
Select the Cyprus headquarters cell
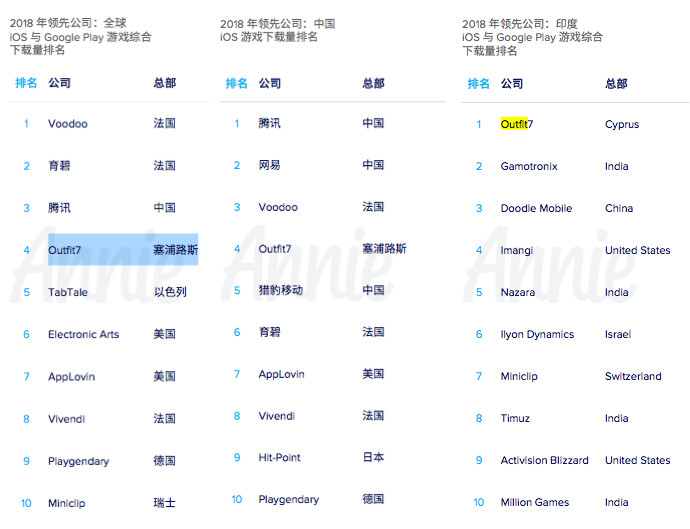622,124
